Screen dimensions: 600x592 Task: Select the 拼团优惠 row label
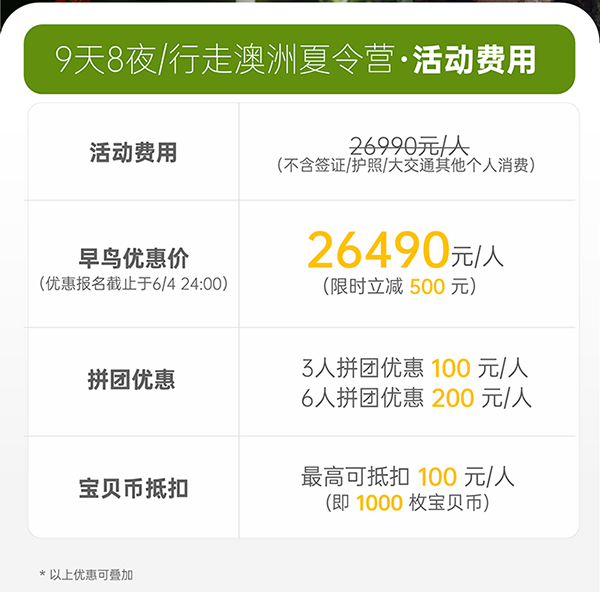pyautogui.click(x=131, y=380)
